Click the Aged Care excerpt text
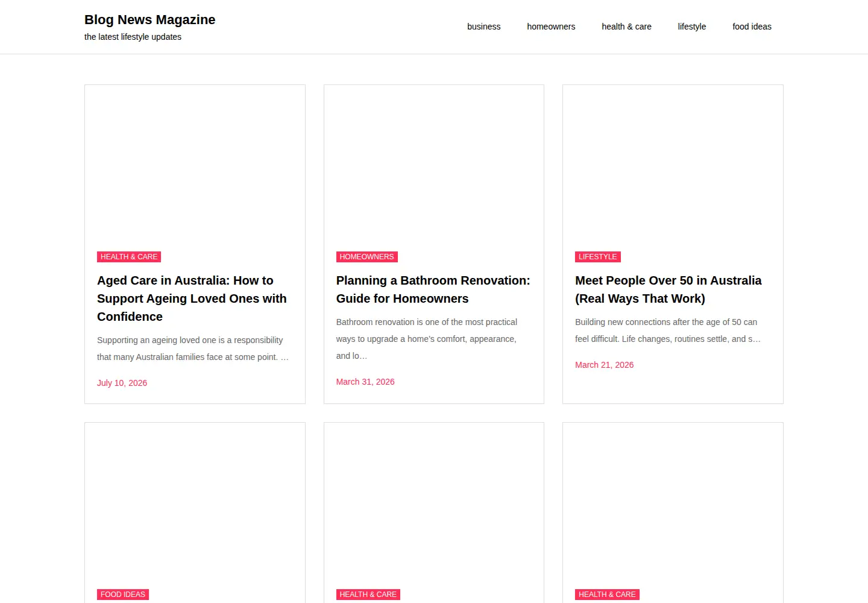868x603 pixels. click(x=193, y=349)
